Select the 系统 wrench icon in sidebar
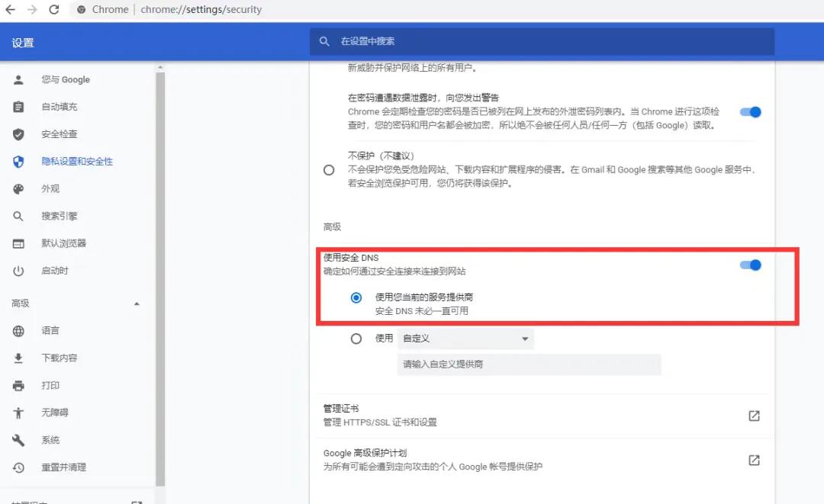The height and width of the screenshot is (504, 824). (18, 439)
